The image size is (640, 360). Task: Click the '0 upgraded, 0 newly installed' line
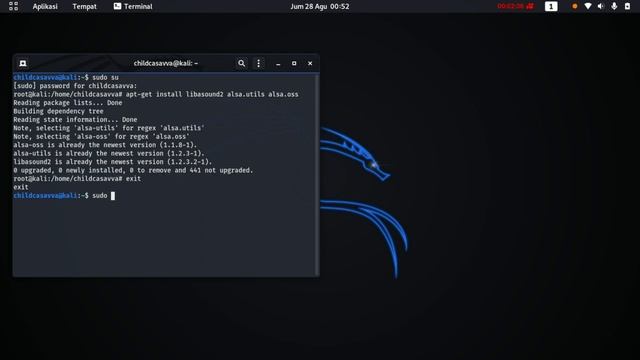point(133,170)
